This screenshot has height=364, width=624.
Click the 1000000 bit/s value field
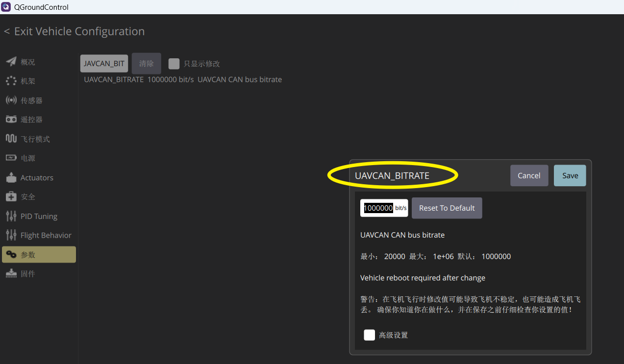tap(384, 208)
